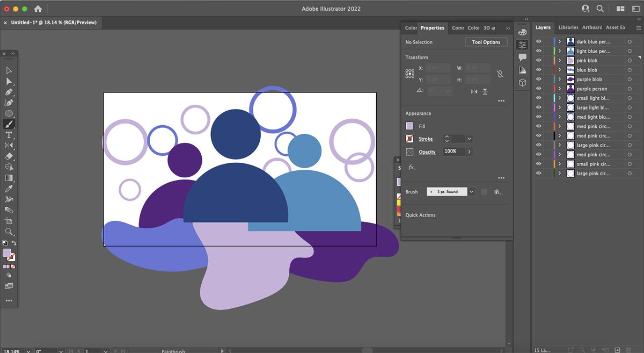Open the Brush Libraries menu icon

(x=497, y=192)
